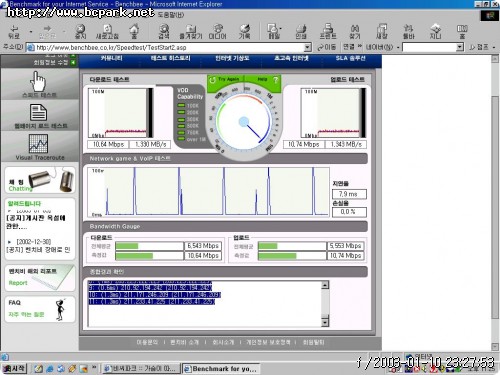
Task: Select the SLA solution navigation tab
Action: click(350, 58)
